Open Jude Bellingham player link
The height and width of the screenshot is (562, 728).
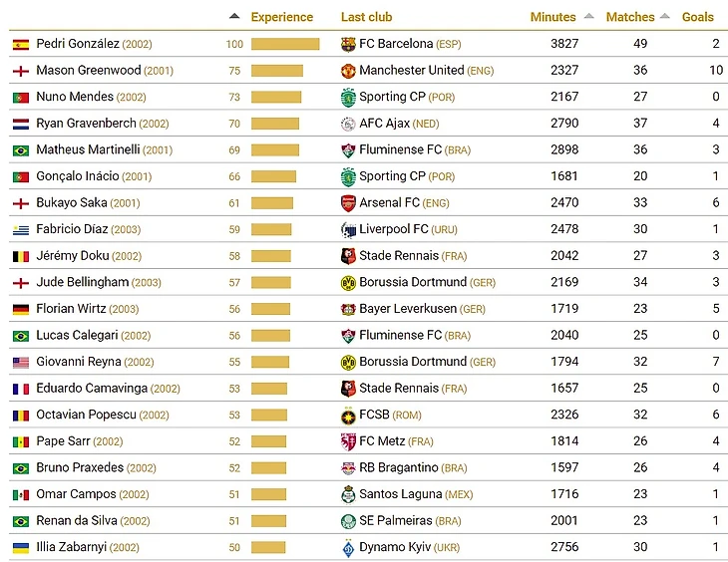click(x=83, y=282)
